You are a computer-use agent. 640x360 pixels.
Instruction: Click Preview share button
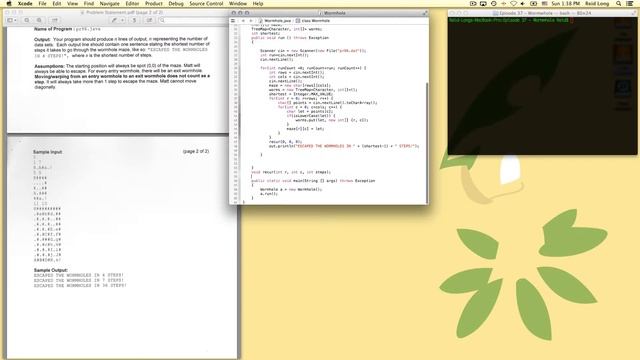pyautogui.click(x=54, y=20)
